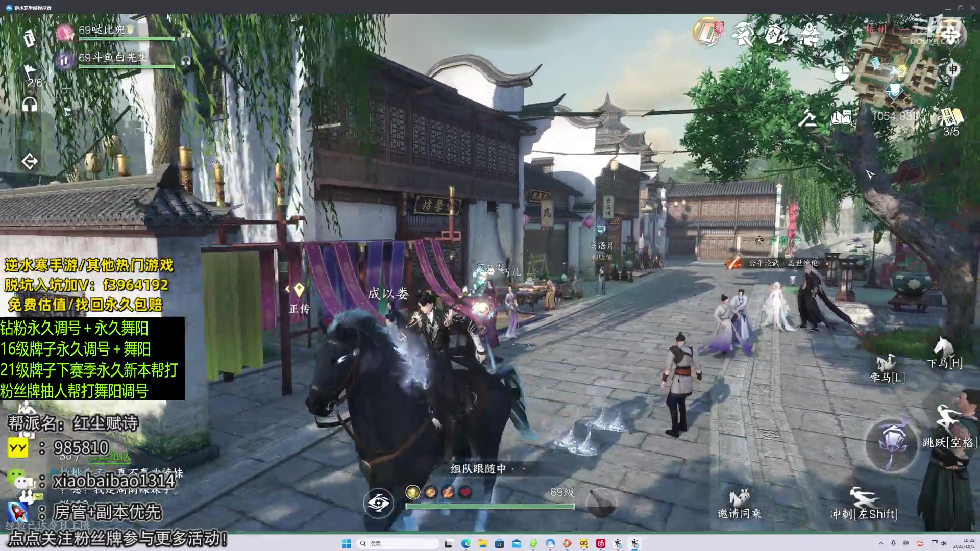Screen dimensions: 980x551
Task: Click the player's green health bar
Action: pyautogui.click(x=489, y=507)
